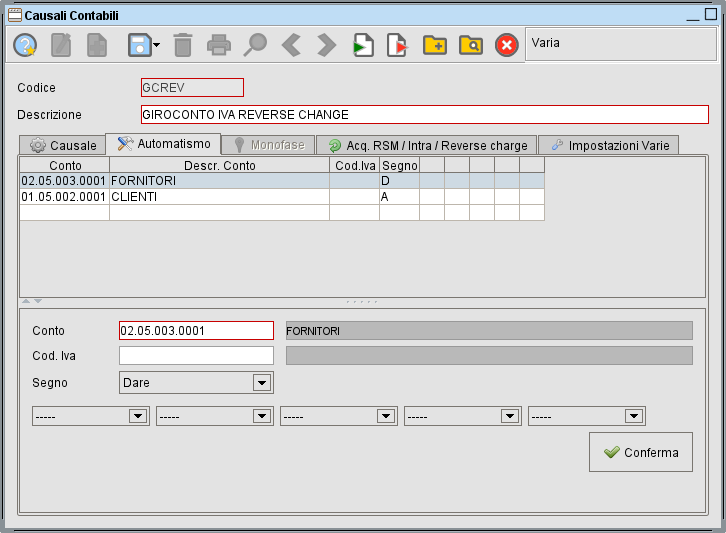Click Segno cell D of FORNITORI row
This screenshot has width=726, height=533.
pos(400,181)
